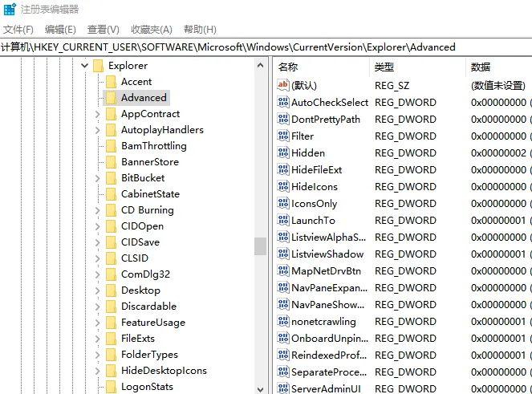Viewport: 532px width, 394px height.
Task: Expand the BitBucket key
Action: tap(98, 178)
